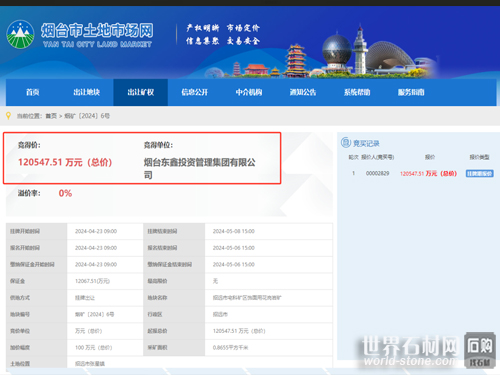Image resolution: width=500 pixels, height=375 pixels.
Task: Open the 出让地块 navigation tab
Action: [x=87, y=92]
